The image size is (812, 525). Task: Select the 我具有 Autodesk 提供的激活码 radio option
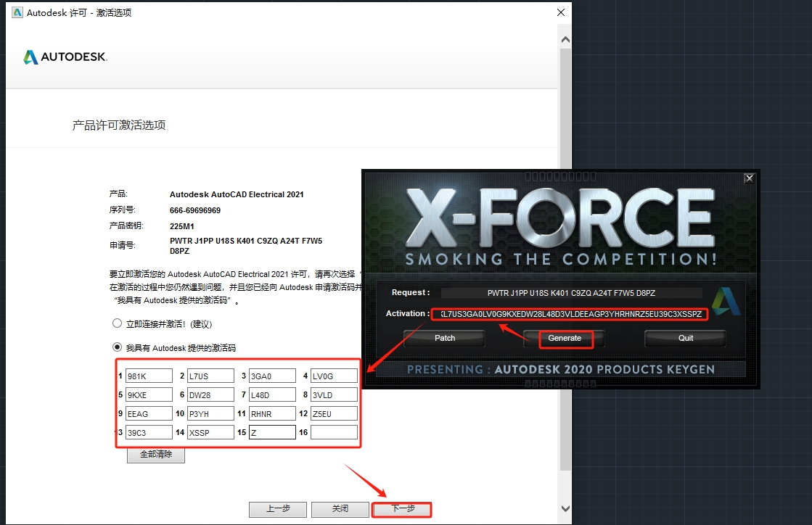(118, 348)
